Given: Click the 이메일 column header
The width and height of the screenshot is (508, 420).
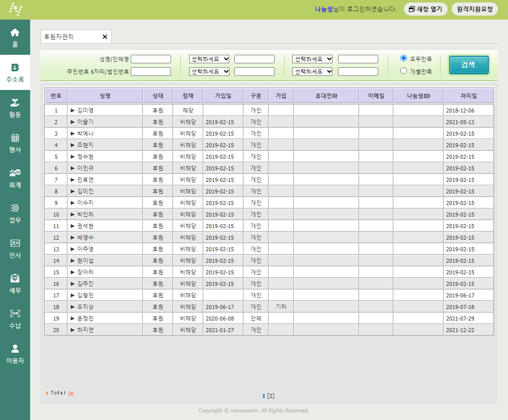Looking at the screenshot, I should click(x=376, y=96).
